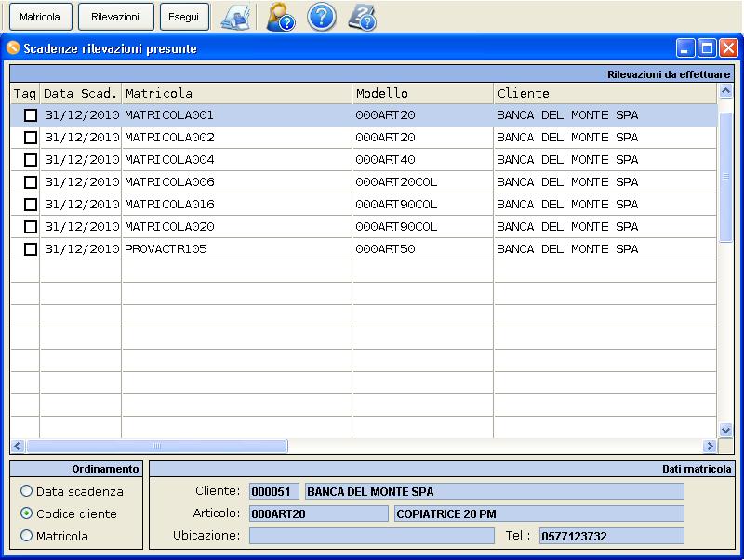The image size is (744, 560).
Task: Click the blue question mark help icon
Action: [321, 17]
